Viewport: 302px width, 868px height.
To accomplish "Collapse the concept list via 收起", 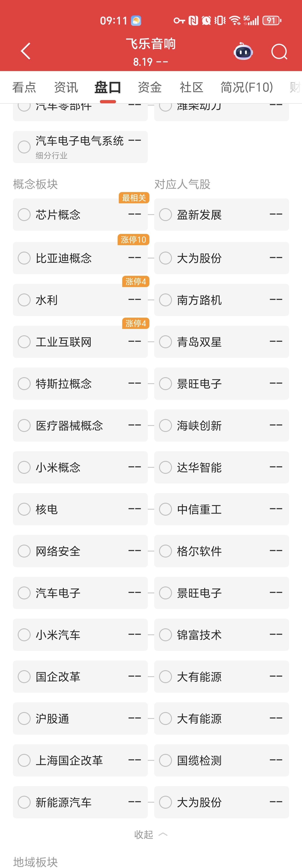I will (151, 834).
